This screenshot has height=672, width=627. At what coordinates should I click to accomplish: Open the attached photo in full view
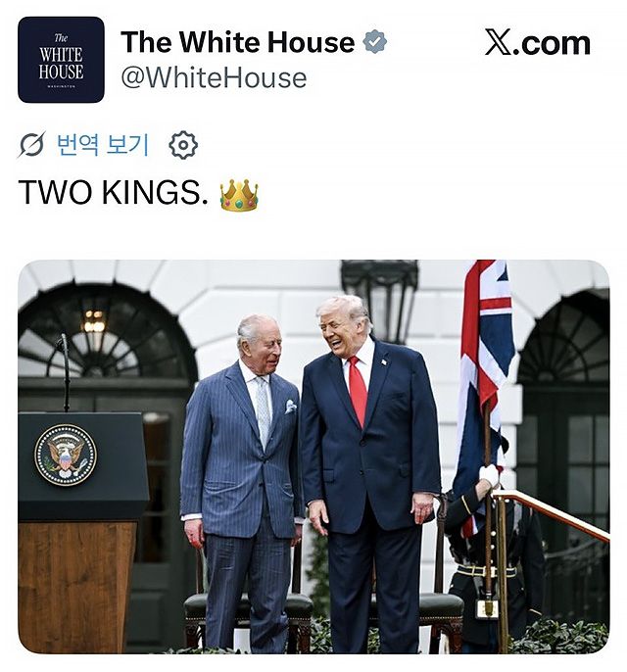(x=313, y=456)
